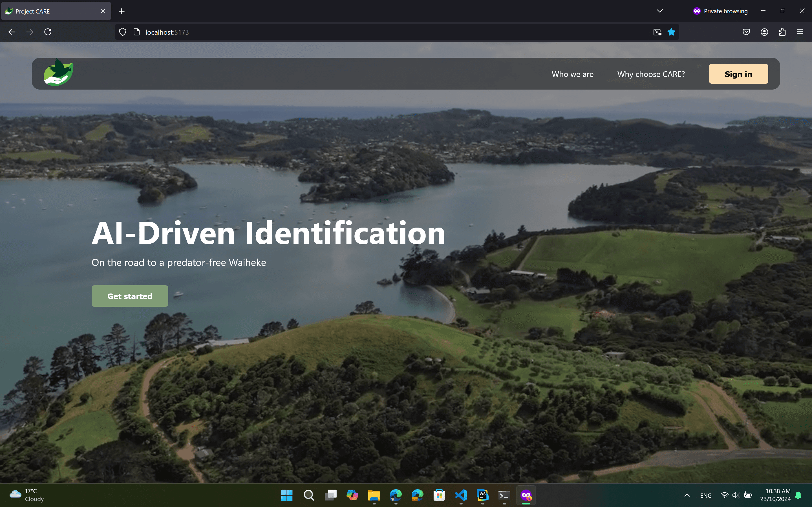Screen dimensions: 812x507
Task: Toggle the bookmark star in address bar
Action: (671, 32)
